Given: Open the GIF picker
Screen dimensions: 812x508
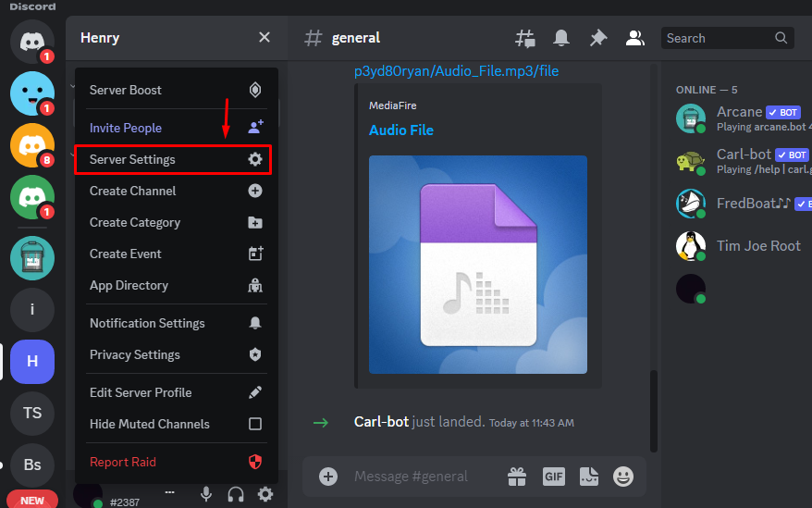Looking at the screenshot, I should pyautogui.click(x=554, y=477).
